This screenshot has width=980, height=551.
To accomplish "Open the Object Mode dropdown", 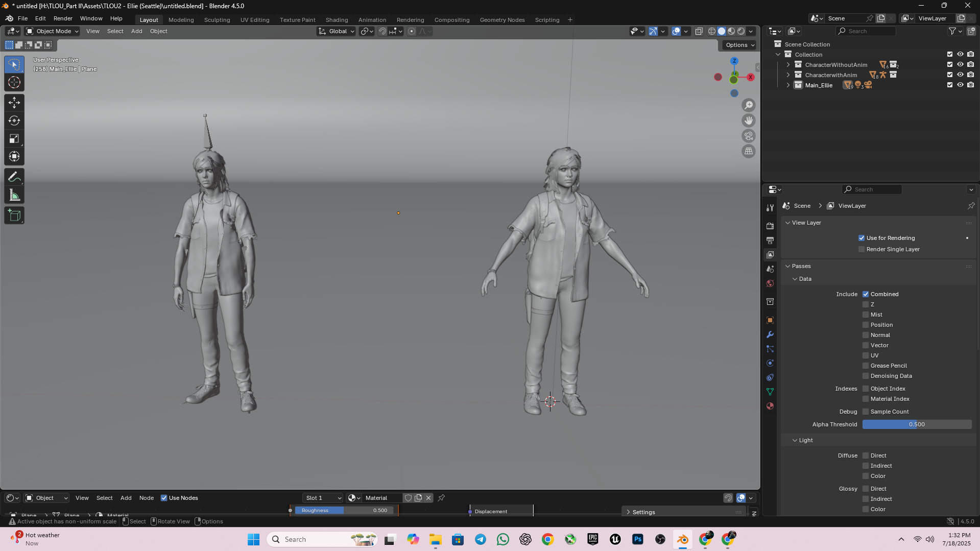I will click(x=53, y=31).
